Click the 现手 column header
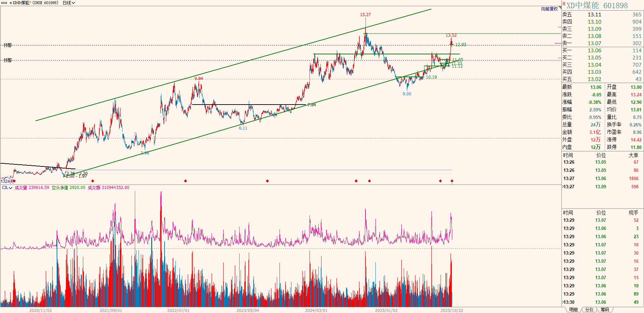The height and width of the screenshot is (313, 644). click(x=633, y=213)
